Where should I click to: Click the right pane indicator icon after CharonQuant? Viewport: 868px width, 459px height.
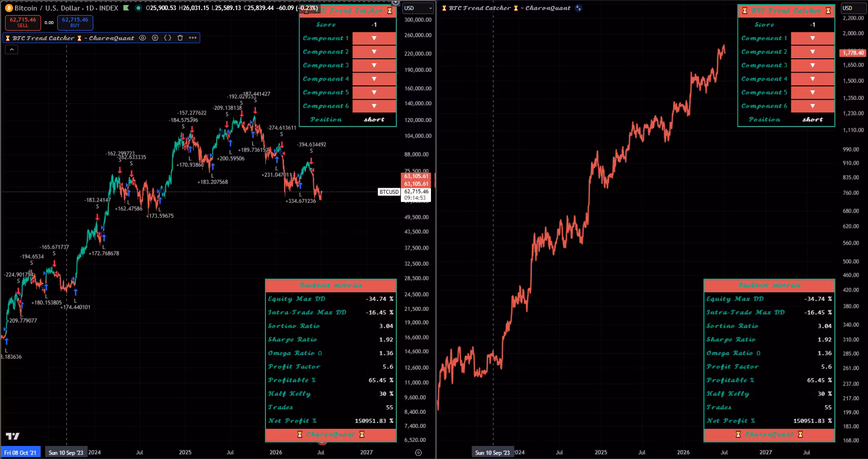coord(578,8)
